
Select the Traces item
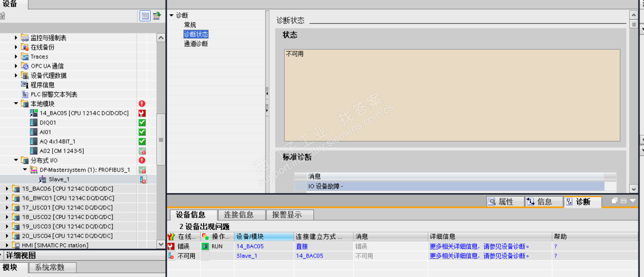coord(39,56)
